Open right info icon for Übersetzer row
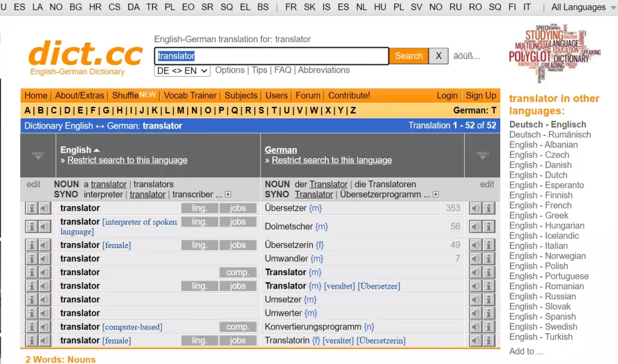618x364 pixels. click(x=488, y=208)
